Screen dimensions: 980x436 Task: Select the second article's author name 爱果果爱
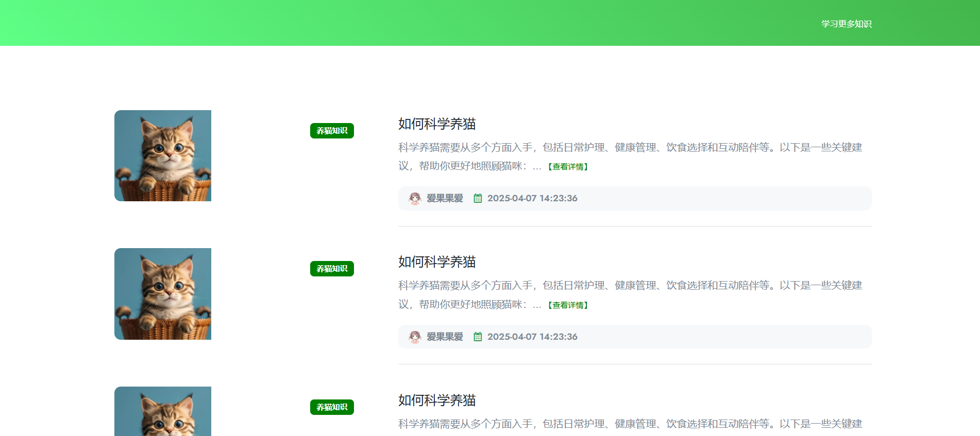click(x=445, y=337)
